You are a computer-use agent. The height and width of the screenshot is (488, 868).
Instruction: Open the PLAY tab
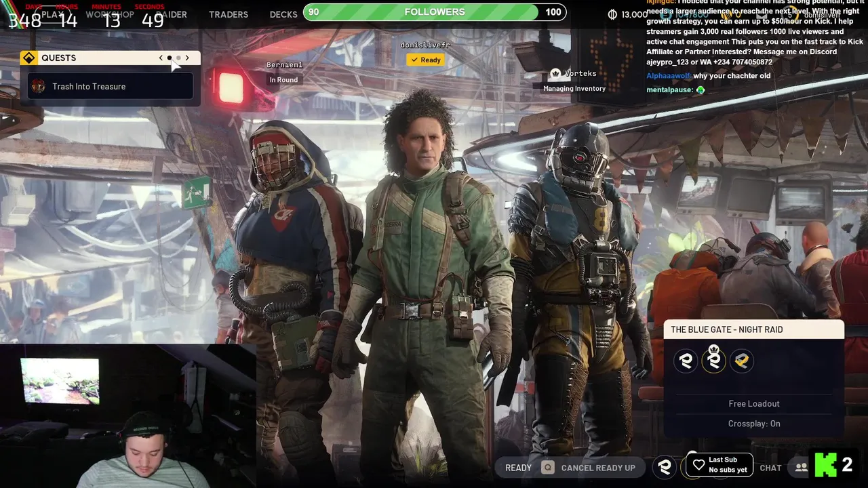(x=52, y=14)
